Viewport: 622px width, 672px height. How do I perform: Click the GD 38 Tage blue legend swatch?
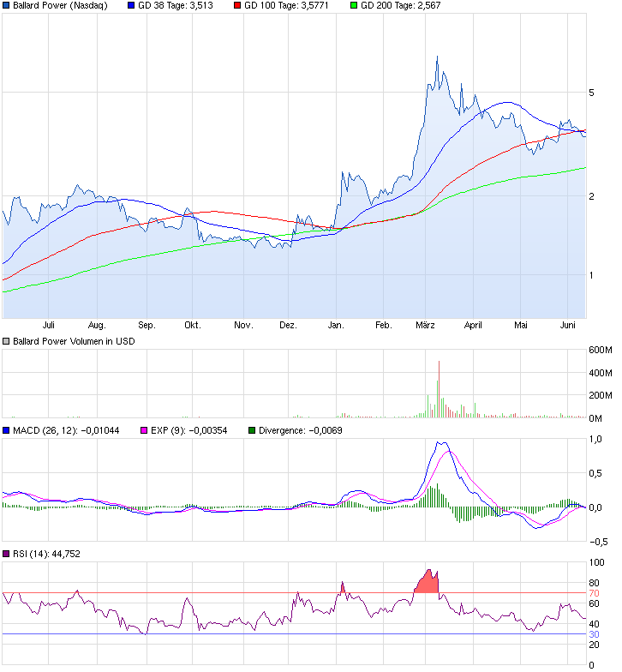coord(131,5)
